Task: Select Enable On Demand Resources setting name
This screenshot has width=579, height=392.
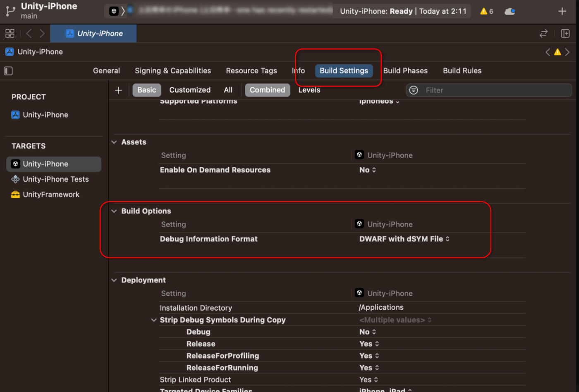Action: point(215,170)
